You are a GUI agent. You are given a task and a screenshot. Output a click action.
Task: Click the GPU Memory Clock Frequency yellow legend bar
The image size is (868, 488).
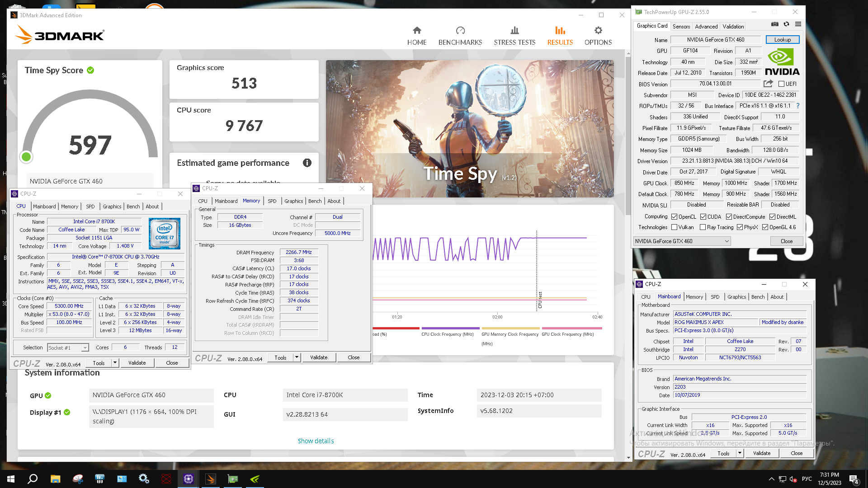510,328
